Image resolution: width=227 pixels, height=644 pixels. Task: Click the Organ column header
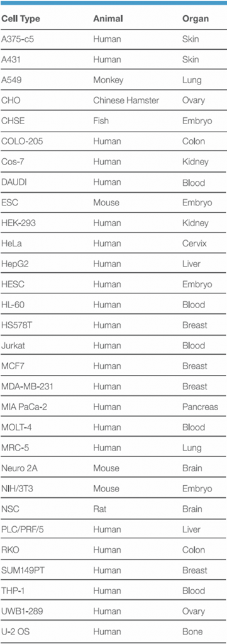click(196, 19)
